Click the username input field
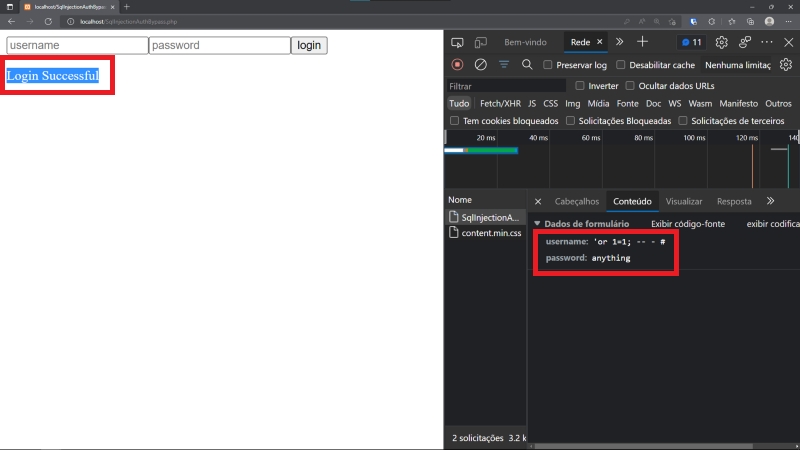 tap(77, 45)
